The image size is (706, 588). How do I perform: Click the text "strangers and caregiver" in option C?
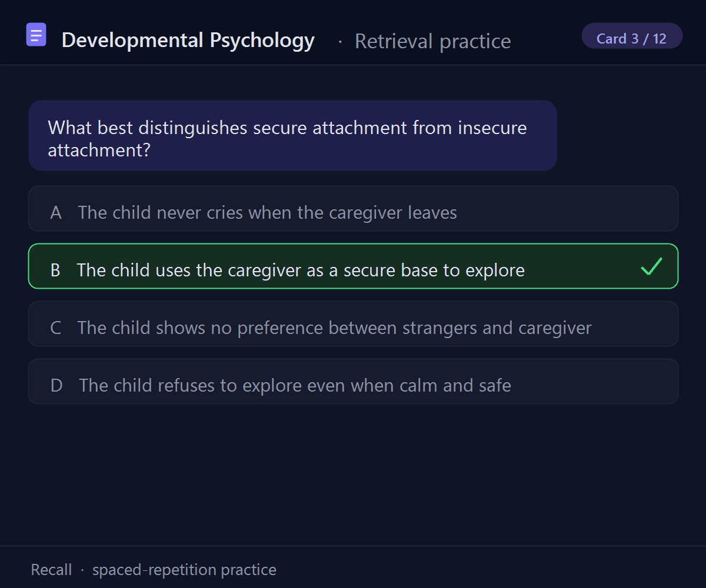coord(497,328)
